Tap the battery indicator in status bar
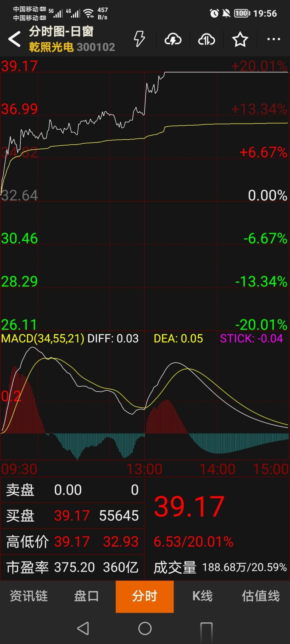290x644 pixels. point(242,13)
